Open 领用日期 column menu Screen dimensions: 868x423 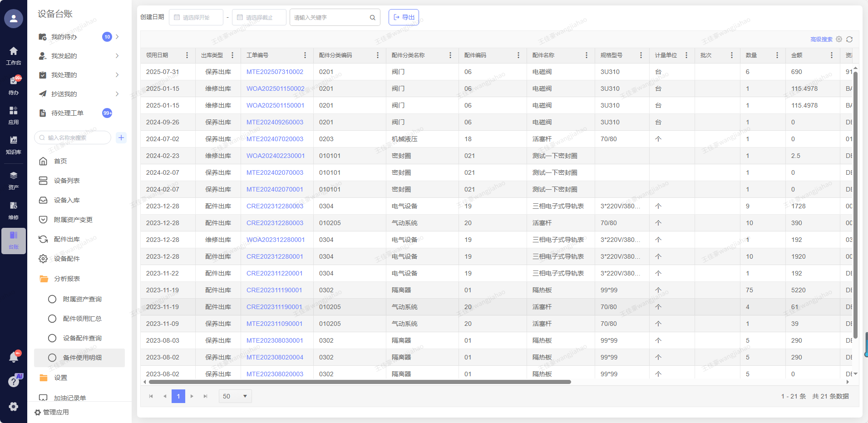tap(187, 55)
